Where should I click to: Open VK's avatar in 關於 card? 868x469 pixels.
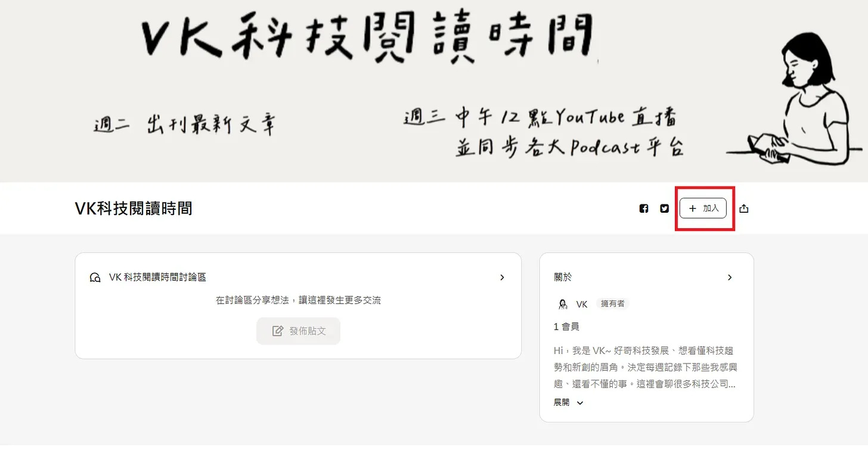(563, 305)
